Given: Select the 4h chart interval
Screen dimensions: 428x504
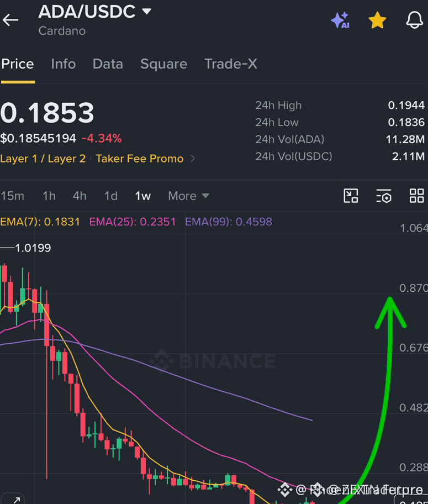Looking at the screenshot, I should tap(80, 196).
